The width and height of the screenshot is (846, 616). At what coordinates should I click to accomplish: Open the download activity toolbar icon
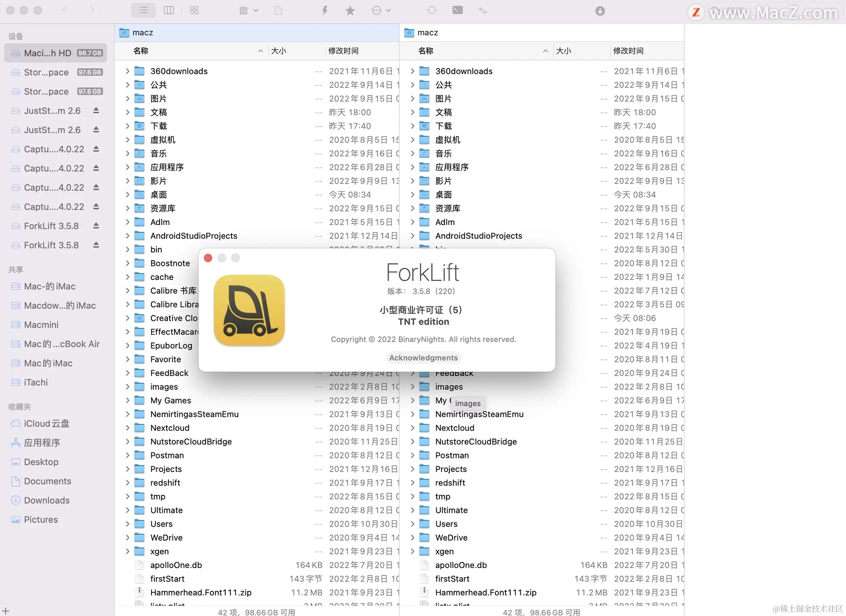point(600,11)
